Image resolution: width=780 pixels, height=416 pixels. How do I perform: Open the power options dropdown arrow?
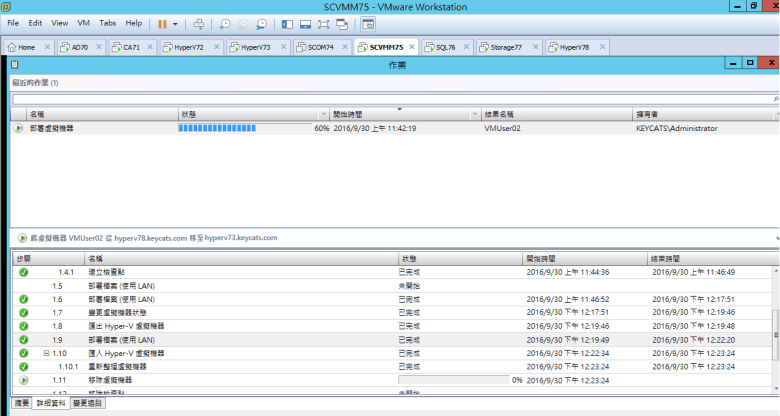pyautogui.click(x=176, y=22)
